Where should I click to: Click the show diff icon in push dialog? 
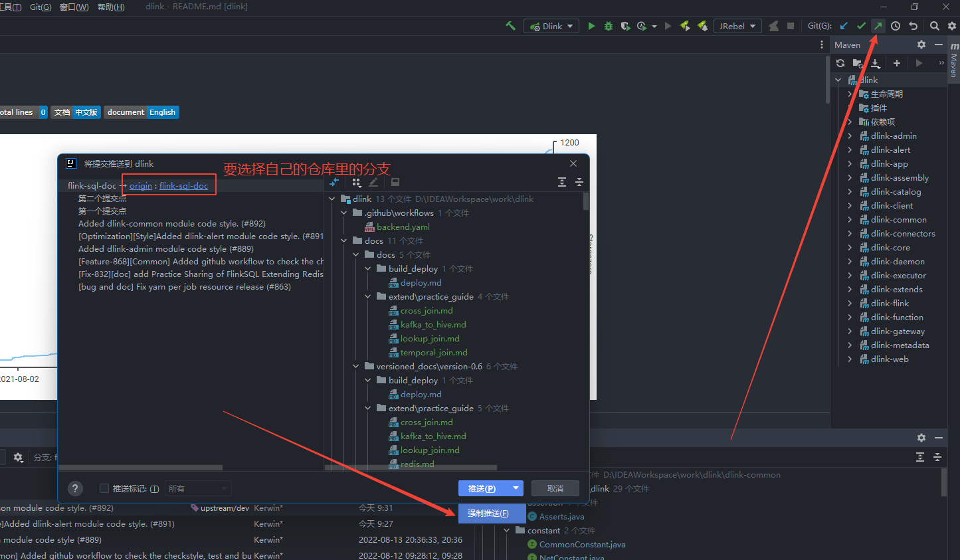click(334, 182)
